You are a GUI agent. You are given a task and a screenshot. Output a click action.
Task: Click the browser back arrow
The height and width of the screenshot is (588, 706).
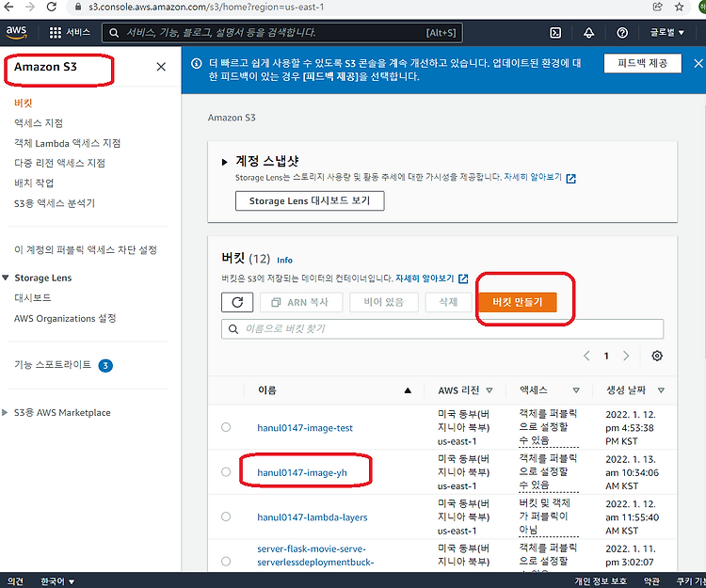(x=8, y=7)
